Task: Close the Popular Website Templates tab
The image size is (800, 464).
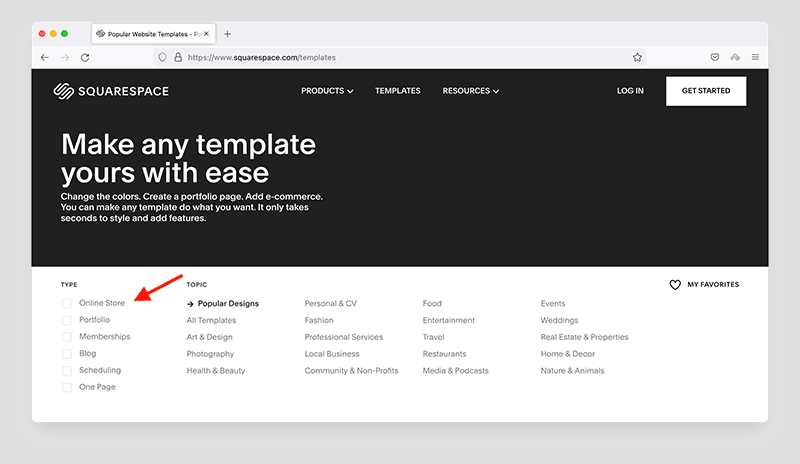Action: [207, 34]
